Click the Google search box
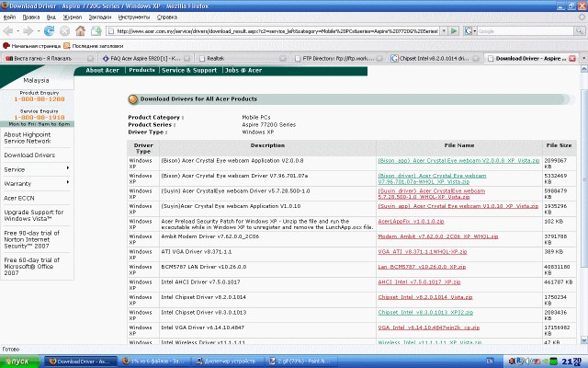The image size is (588, 368). 526,31
